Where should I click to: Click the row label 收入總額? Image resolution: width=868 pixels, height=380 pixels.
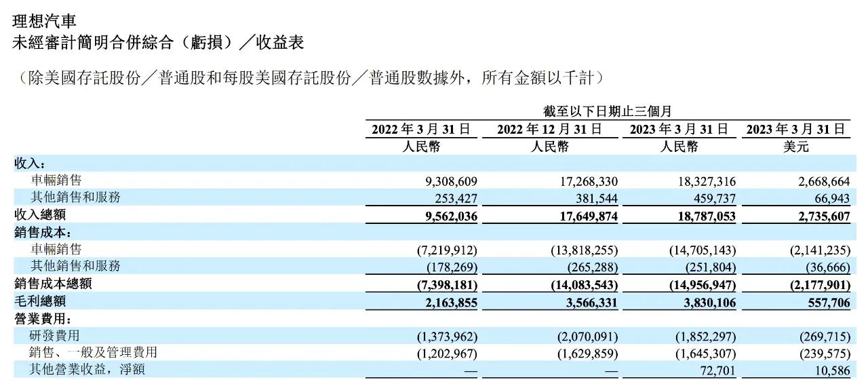click(x=40, y=215)
